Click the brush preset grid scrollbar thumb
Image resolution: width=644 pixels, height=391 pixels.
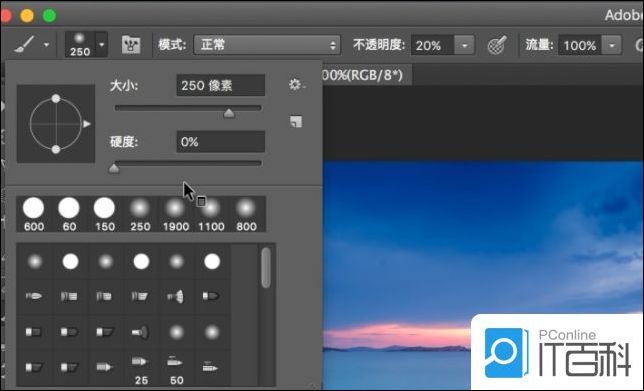pyautogui.click(x=266, y=267)
